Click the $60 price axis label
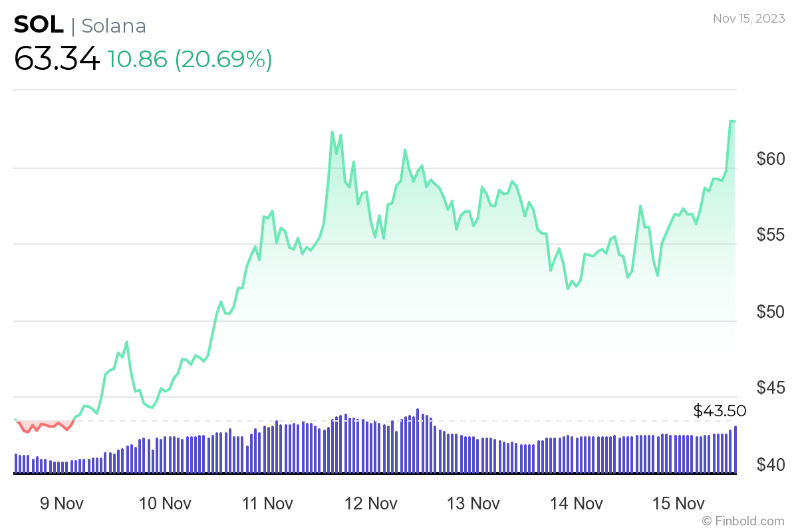Screen dimensions: 798x532 [771, 159]
